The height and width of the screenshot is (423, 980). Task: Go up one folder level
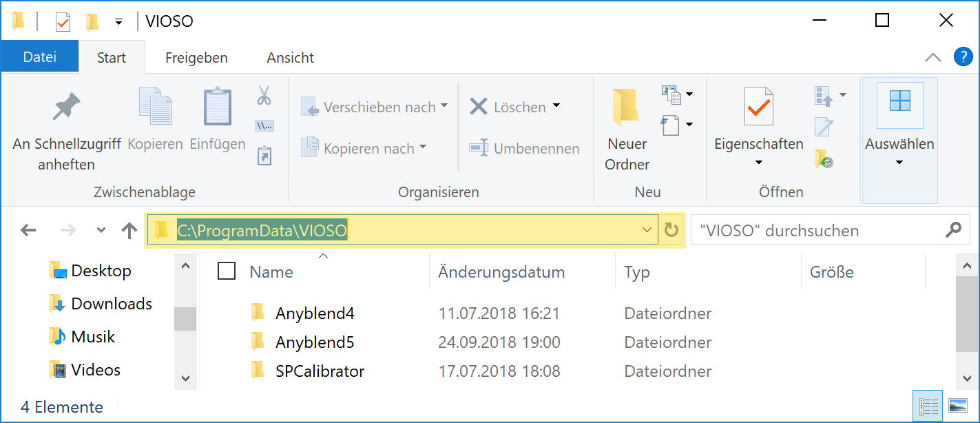(129, 230)
